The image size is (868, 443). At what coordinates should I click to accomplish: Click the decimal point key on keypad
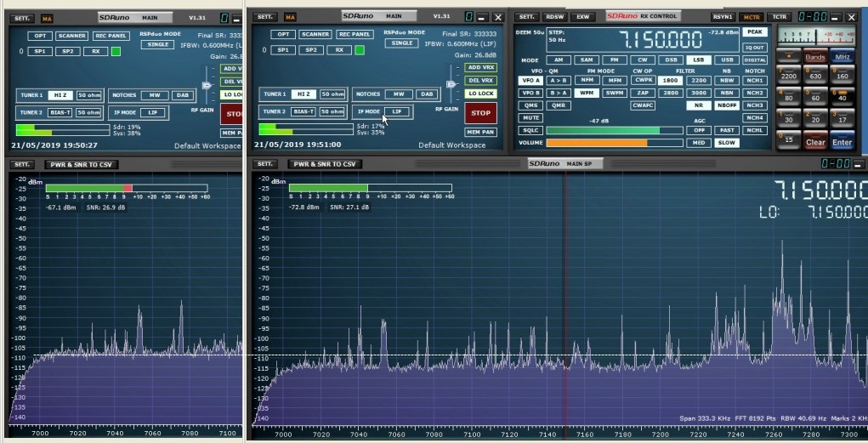(x=788, y=56)
